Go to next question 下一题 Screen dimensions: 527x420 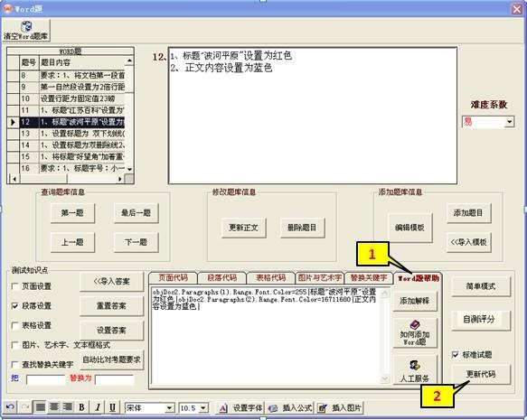click(x=136, y=242)
